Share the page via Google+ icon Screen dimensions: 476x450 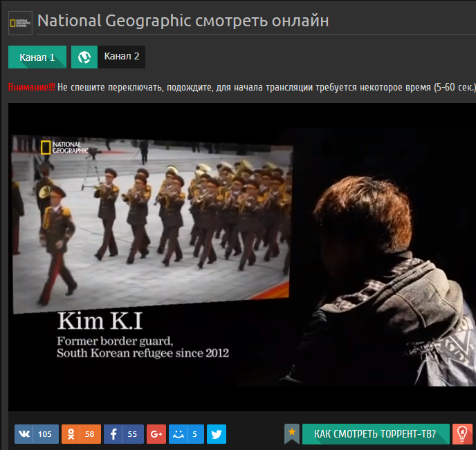click(x=156, y=434)
